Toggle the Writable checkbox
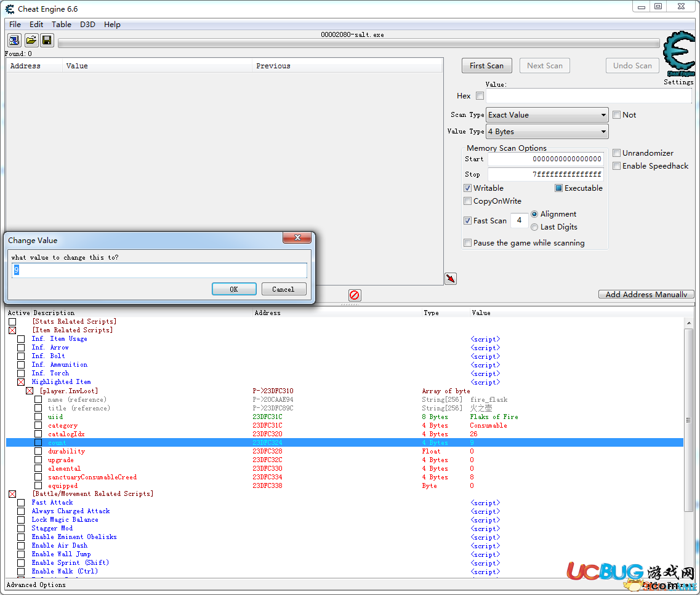 pyautogui.click(x=467, y=188)
